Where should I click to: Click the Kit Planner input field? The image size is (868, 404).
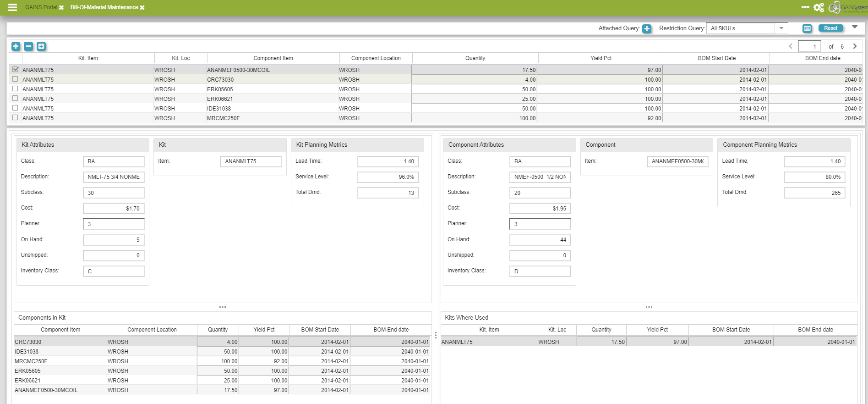pos(114,224)
